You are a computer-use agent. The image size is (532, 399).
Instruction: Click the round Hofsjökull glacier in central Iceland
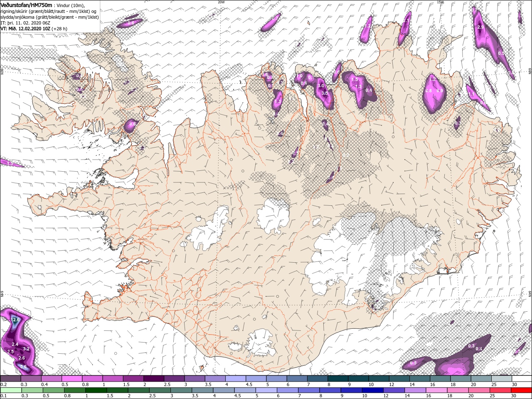[273, 216]
